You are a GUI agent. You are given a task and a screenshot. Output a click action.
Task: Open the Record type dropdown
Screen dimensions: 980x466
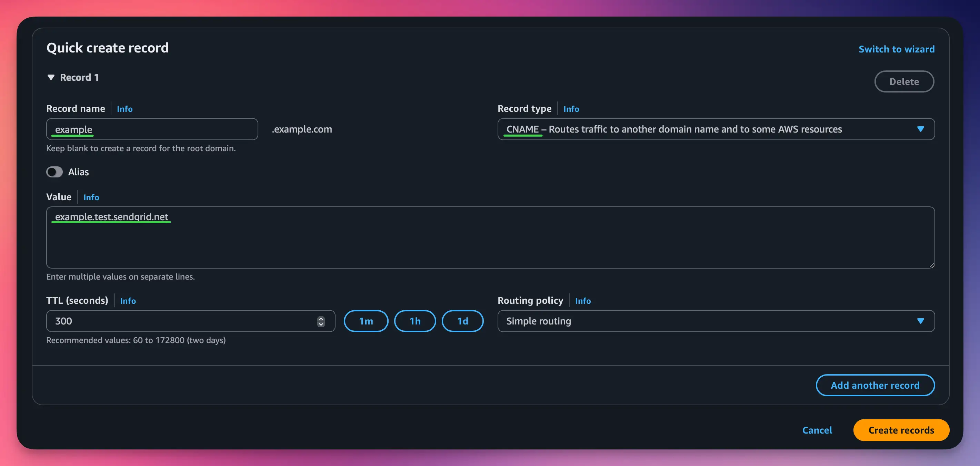[x=716, y=129]
